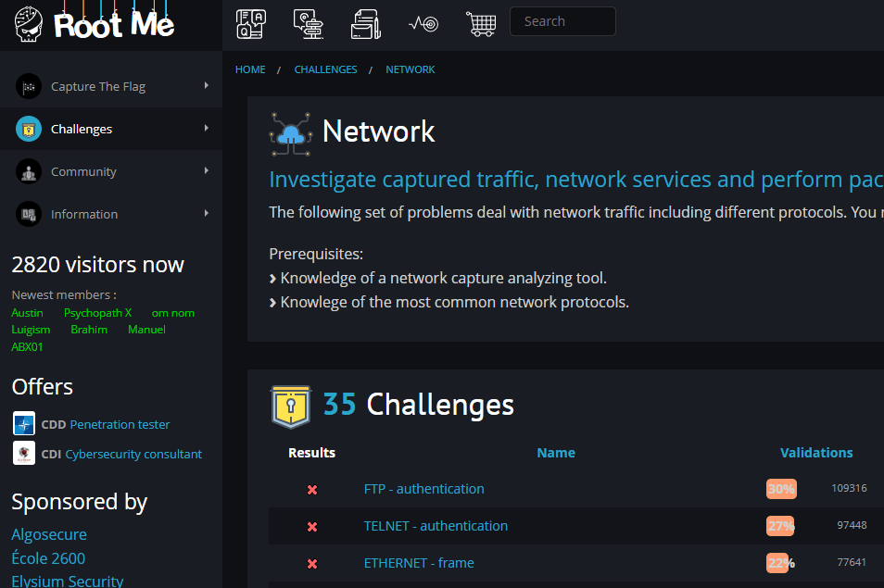Open ETHERNET - frame challenge
Screen dimensions: 884x588
(x=419, y=563)
